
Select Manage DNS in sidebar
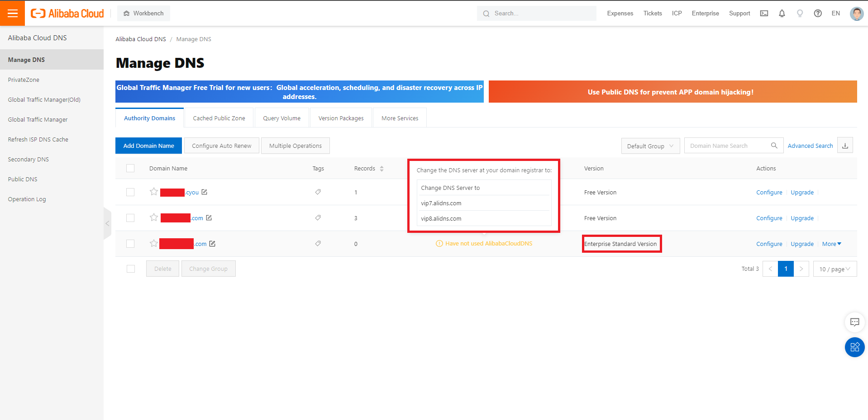click(x=52, y=60)
